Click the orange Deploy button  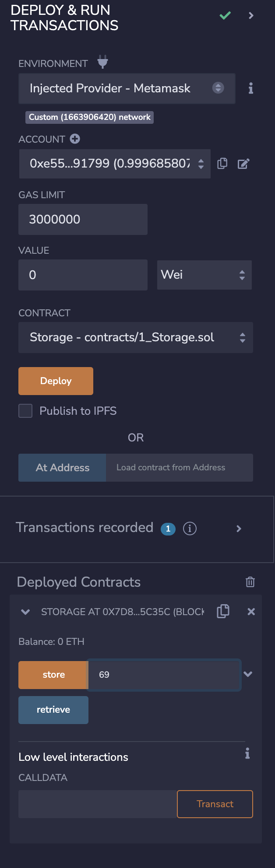tap(56, 381)
